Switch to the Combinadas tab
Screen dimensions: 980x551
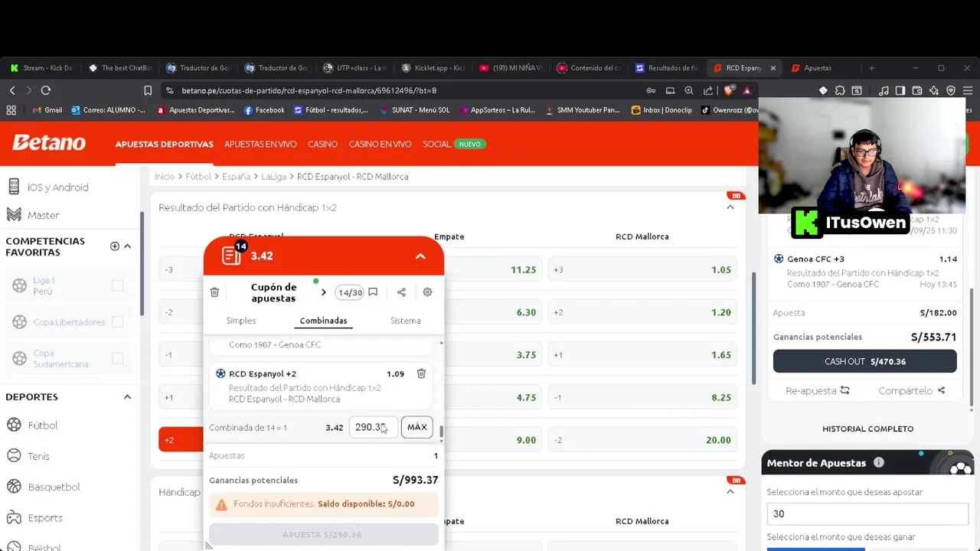[323, 321]
